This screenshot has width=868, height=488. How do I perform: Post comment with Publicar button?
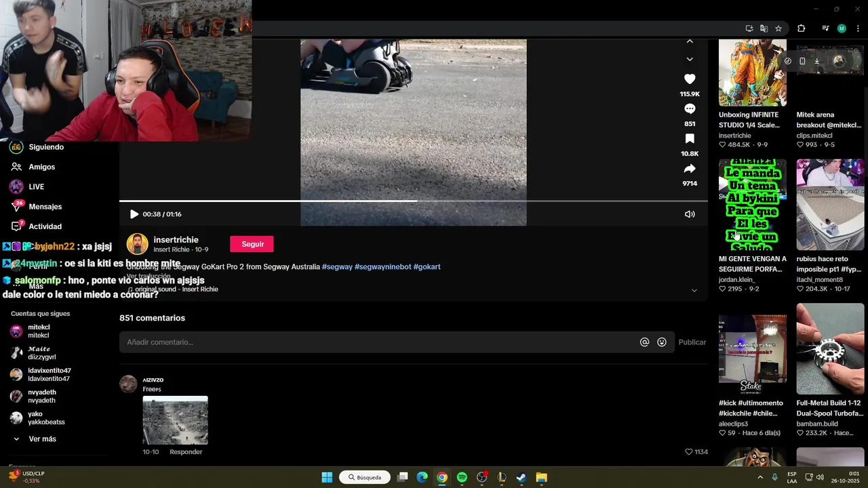692,342
